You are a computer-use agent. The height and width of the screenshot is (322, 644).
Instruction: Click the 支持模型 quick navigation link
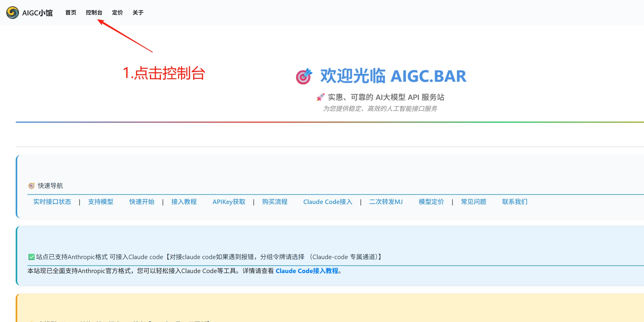(x=101, y=202)
